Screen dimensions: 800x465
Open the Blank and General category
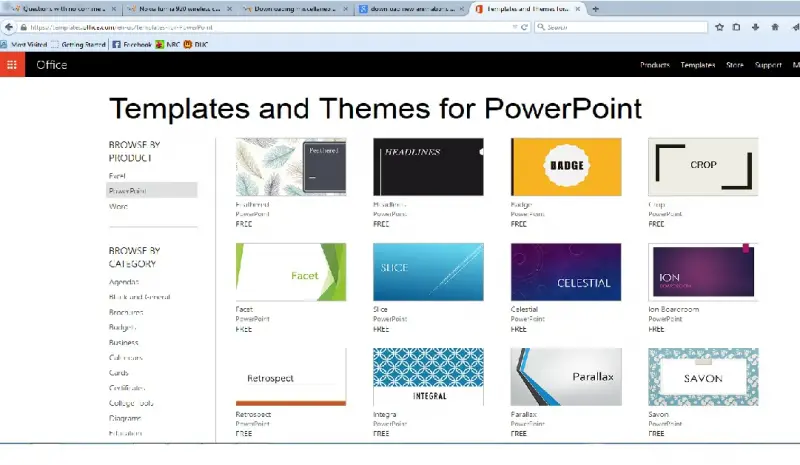(139, 297)
